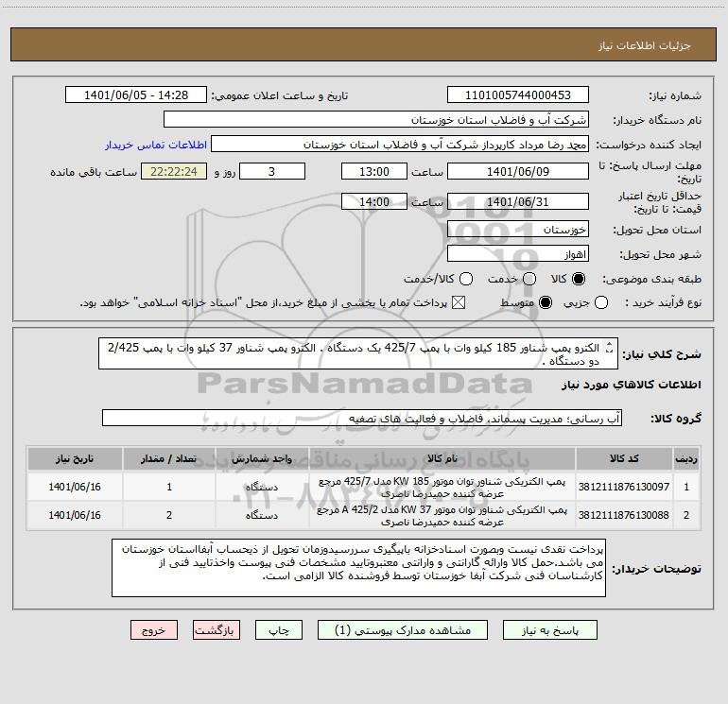Viewport: 728px width, 704px height.
Task: Click product code 3812111876130097
Action: tap(624, 487)
